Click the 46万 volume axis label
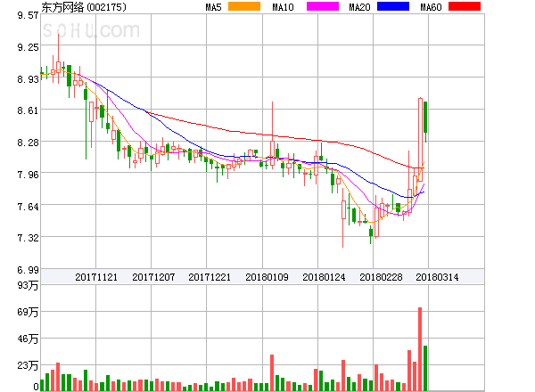The image size is (535, 392). pos(28,339)
